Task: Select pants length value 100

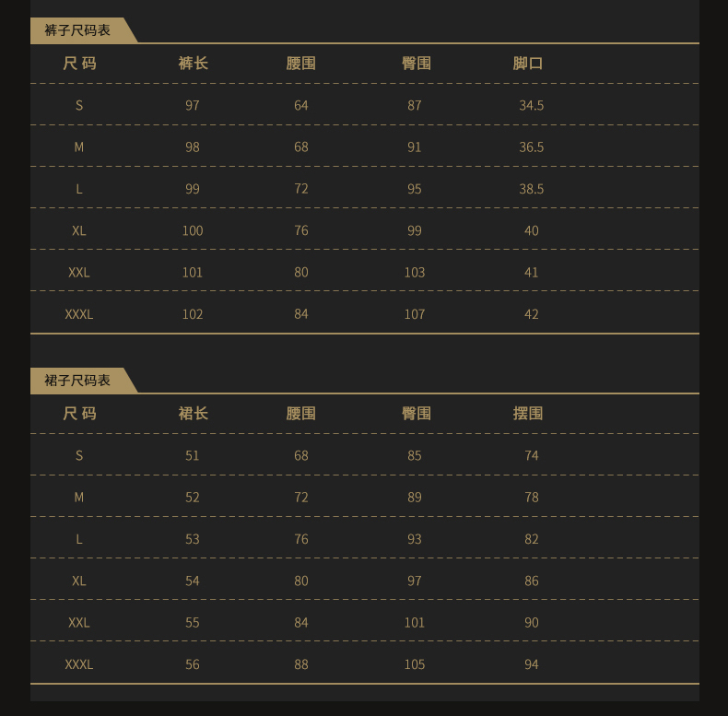Action: [193, 230]
